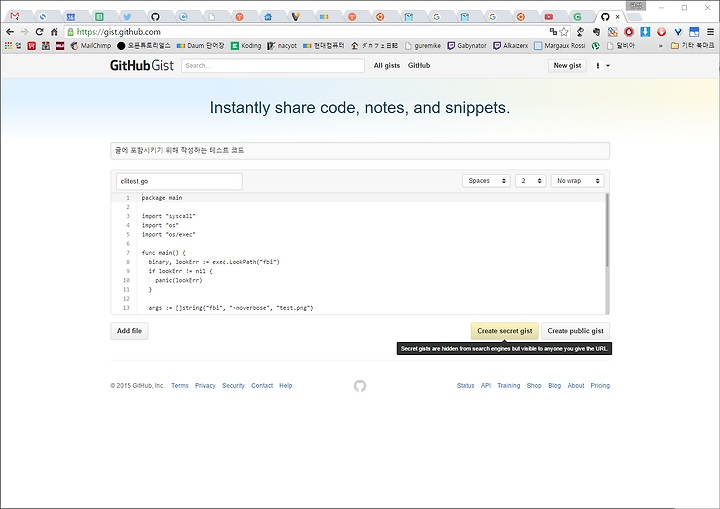Open the Status footer link
This screenshot has height=509, width=720.
(466, 385)
